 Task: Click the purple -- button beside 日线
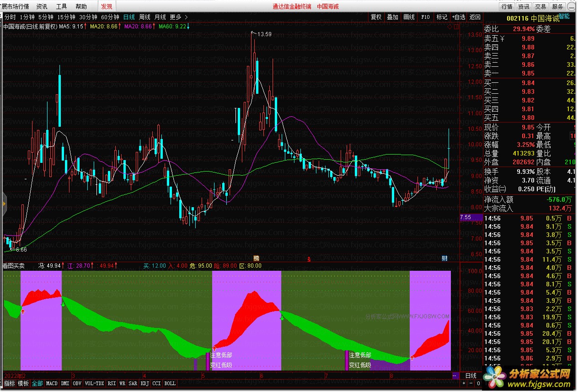point(455,376)
